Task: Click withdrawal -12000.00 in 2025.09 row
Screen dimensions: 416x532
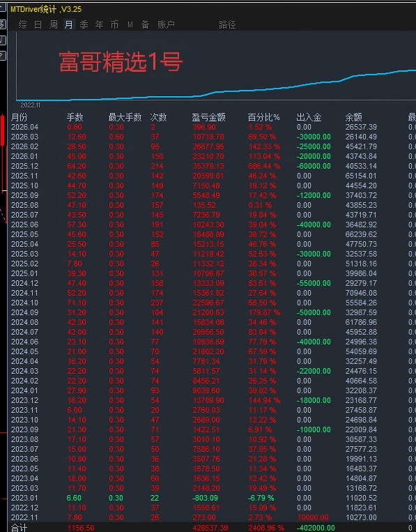Action: pos(314,195)
